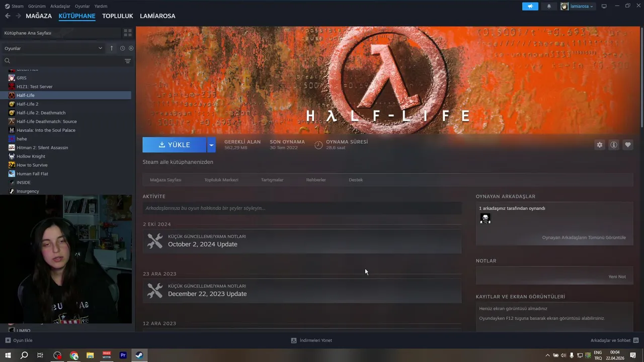Viewport: 644px width, 362px height.
Task: Switch to the MAĞAZA tab
Action: click(x=39, y=16)
